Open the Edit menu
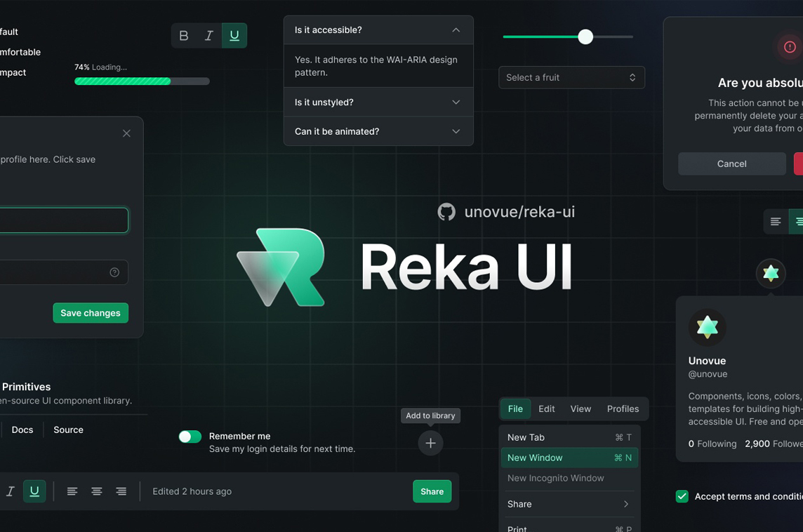803x532 pixels. point(546,408)
